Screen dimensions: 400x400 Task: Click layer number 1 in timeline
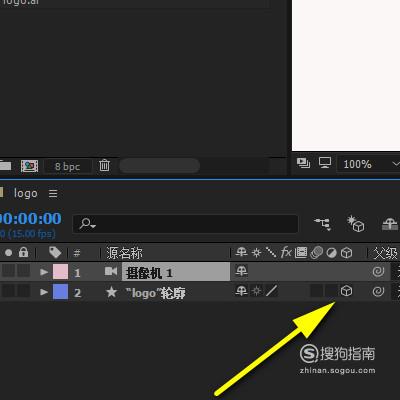click(x=77, y=273)
